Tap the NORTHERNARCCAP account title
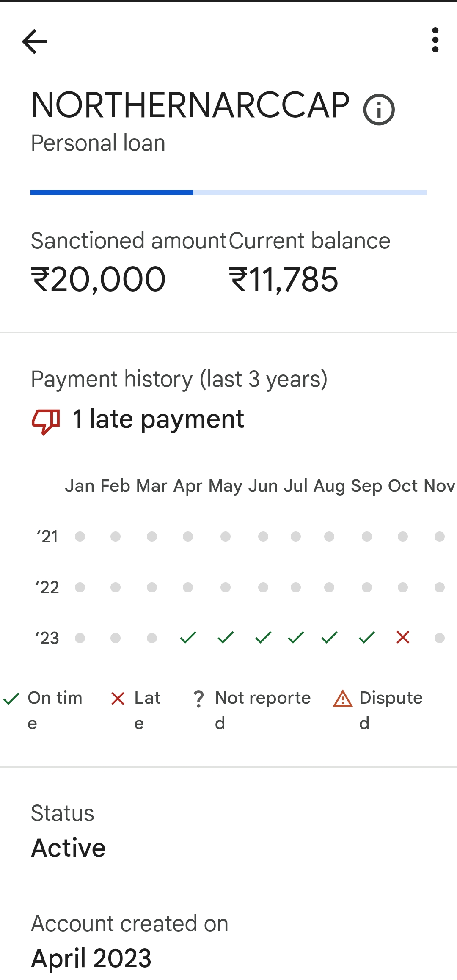 click(190, 105)
